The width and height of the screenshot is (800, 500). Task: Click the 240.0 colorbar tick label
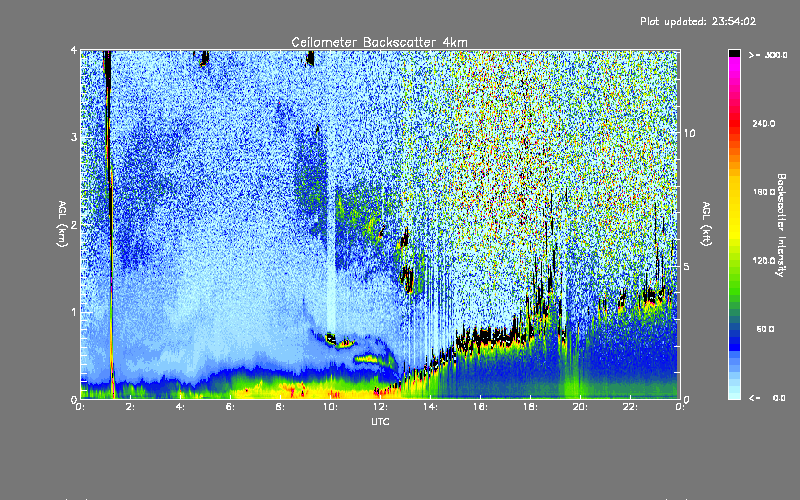point(764,123)
